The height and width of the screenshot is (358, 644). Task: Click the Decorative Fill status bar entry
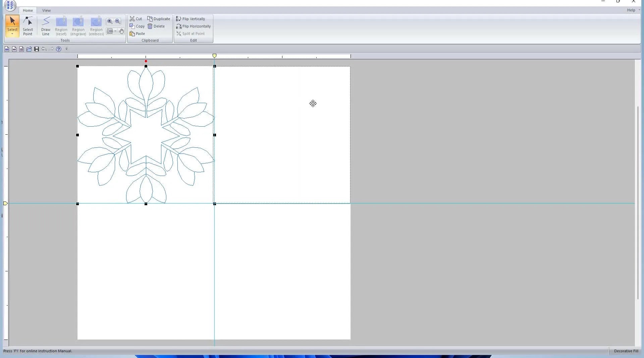(626, 351)
